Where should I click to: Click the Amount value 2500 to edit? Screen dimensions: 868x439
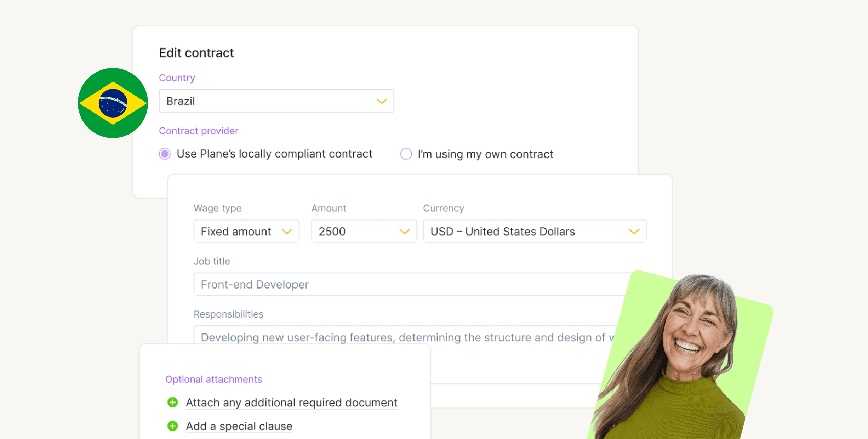coord(332,231)
